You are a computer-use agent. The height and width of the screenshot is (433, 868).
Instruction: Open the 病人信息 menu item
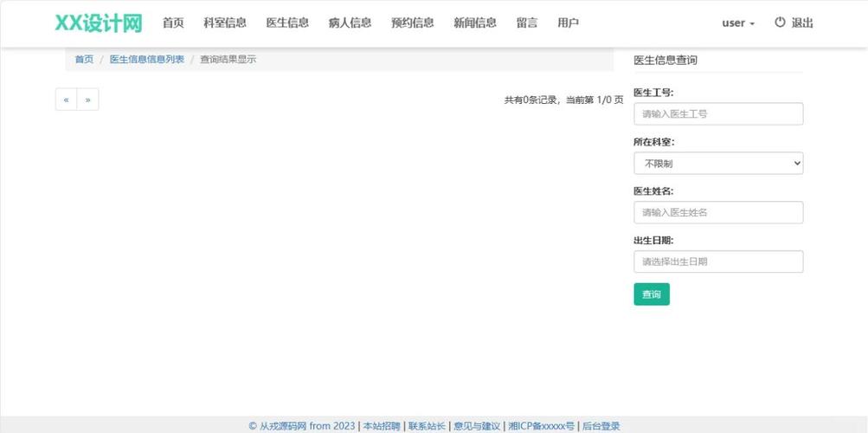[x=350, y=23]
